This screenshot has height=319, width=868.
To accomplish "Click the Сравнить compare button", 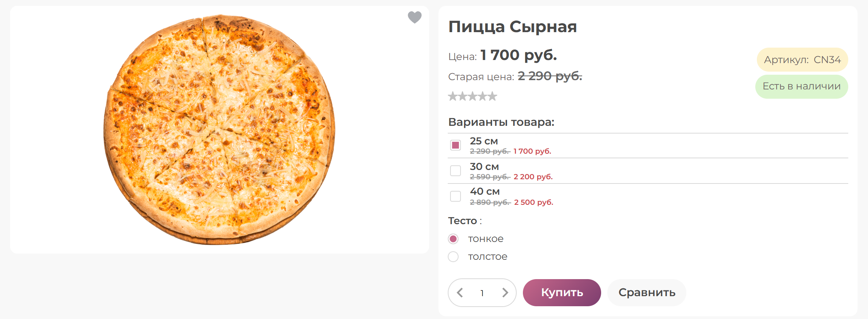I will click(x=646, y=293).
